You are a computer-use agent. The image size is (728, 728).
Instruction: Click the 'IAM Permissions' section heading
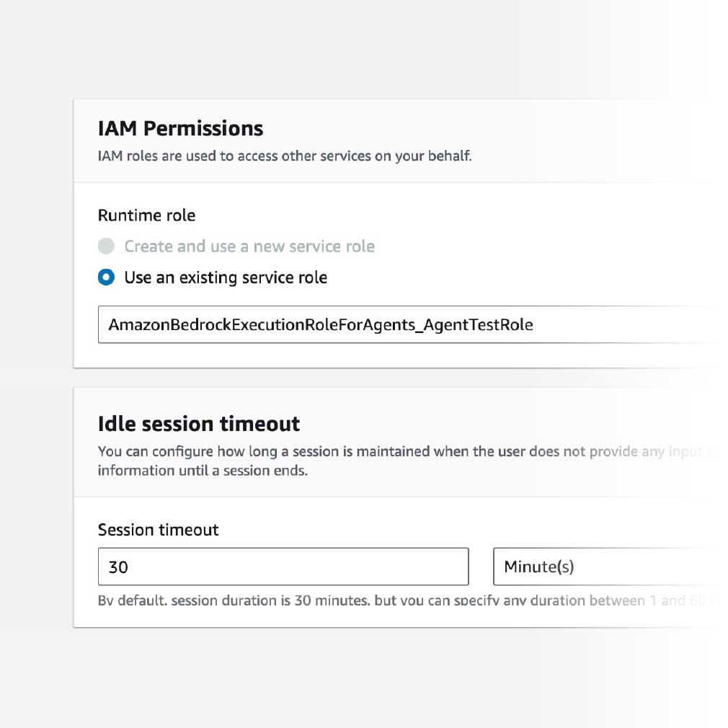click(180, 129)
